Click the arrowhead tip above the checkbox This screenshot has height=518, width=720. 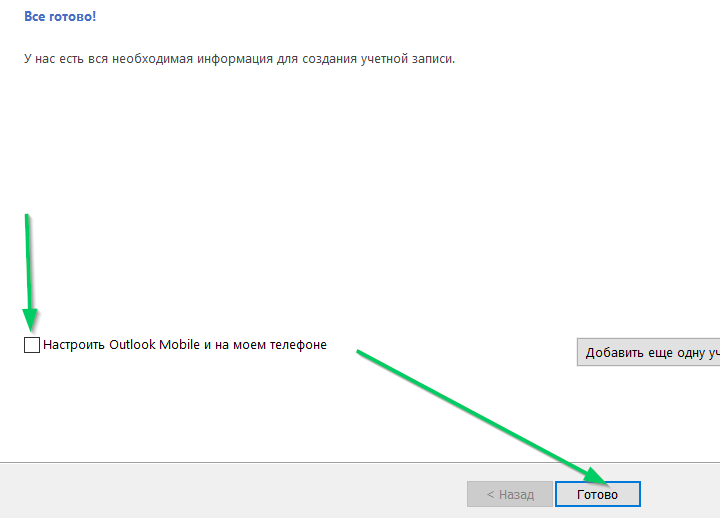point(32,325)
